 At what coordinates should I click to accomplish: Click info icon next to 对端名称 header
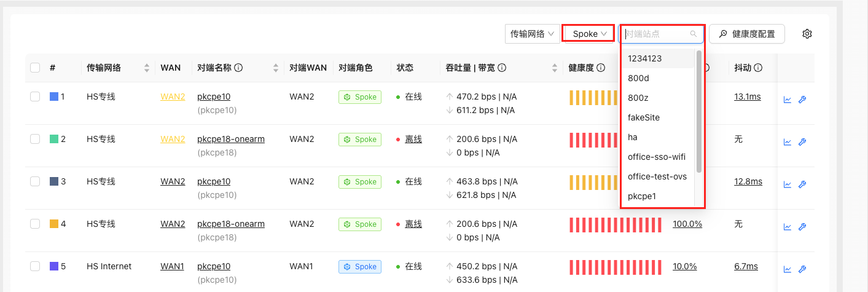coord(238,68)
